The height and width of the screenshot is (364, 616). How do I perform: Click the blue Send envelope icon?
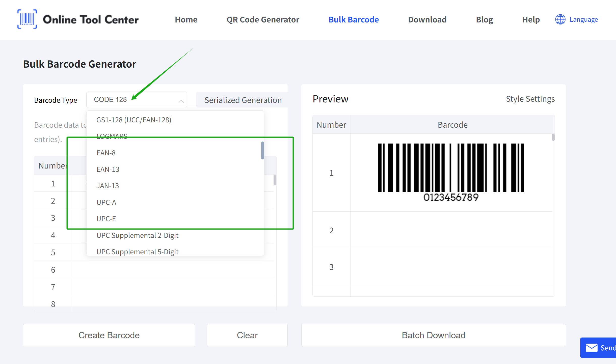click(592, 348)
